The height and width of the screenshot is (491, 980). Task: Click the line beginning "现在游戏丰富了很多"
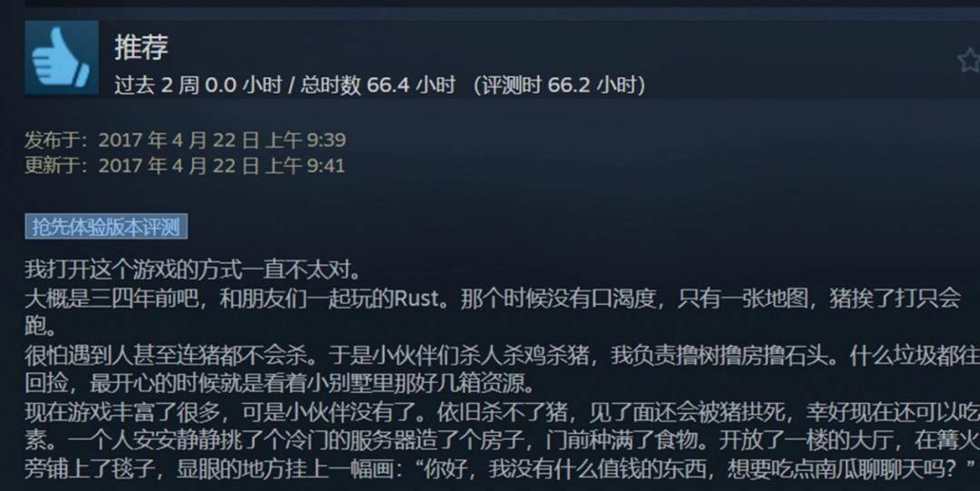(503, 411)
